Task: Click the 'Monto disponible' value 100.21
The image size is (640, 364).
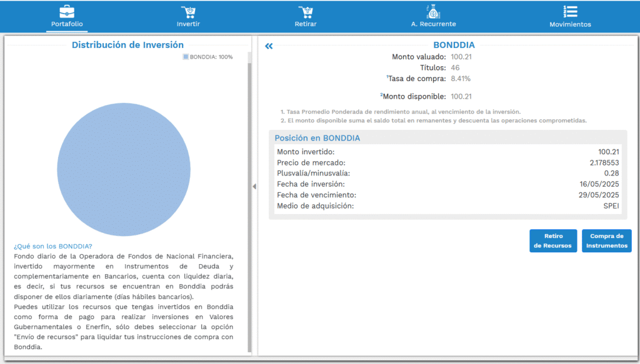Action: (461, 97)
